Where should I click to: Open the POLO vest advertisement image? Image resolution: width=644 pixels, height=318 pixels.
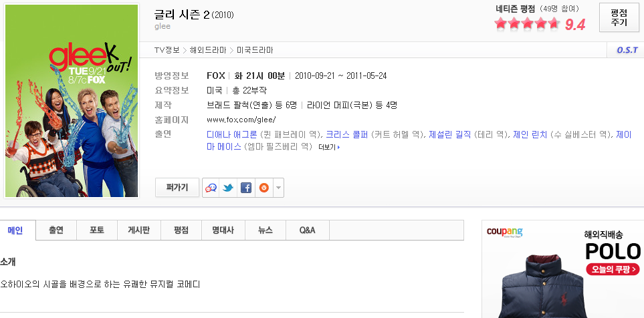(535, 284)
